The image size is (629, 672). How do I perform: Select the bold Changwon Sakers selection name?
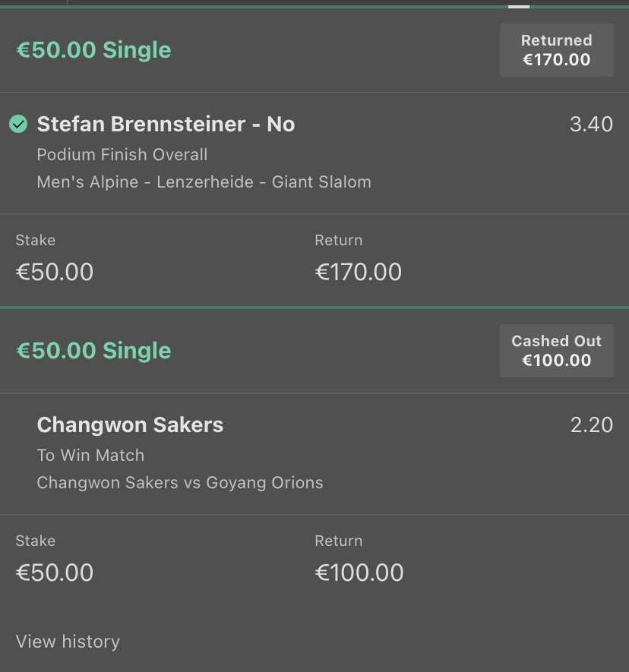[x=130, y=424]
